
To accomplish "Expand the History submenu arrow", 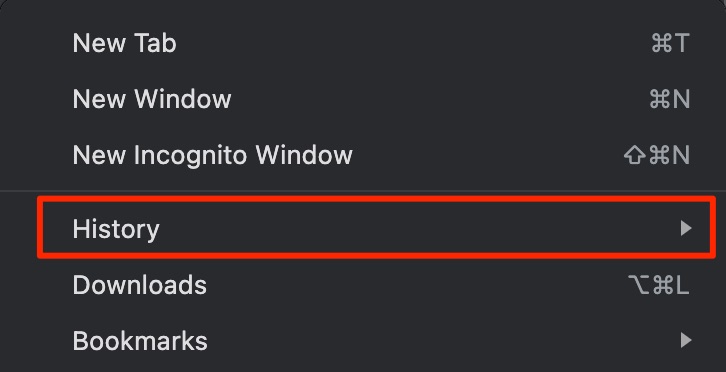I will (x=686, y=228).
